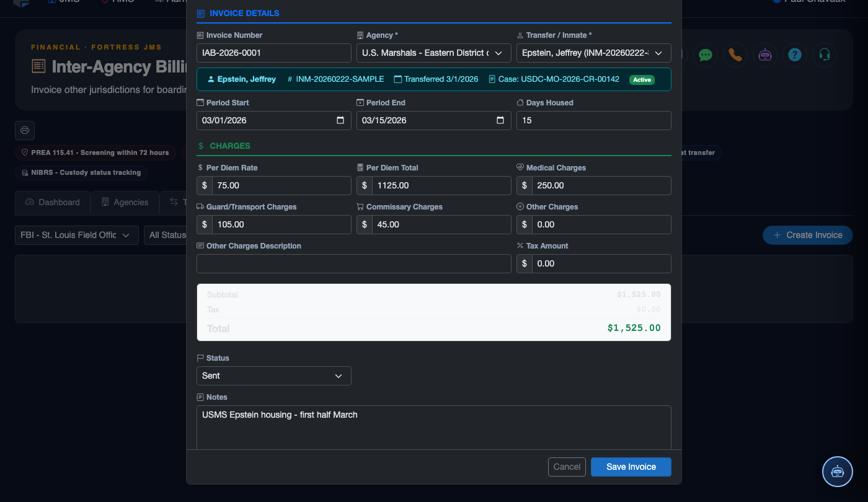This screenshot has height=502, width=868.
Task: Switch to the Agencies tab
Action: (x=125, y=202)
